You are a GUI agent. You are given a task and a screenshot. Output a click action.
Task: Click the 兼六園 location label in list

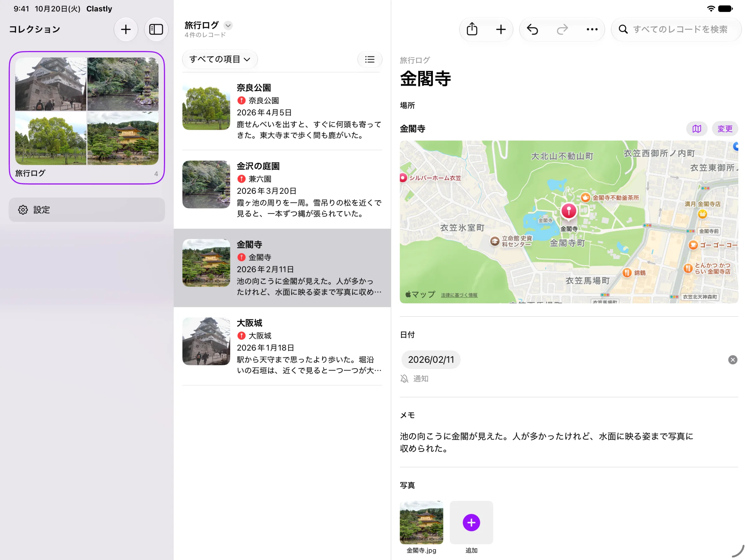coord(260,179)
